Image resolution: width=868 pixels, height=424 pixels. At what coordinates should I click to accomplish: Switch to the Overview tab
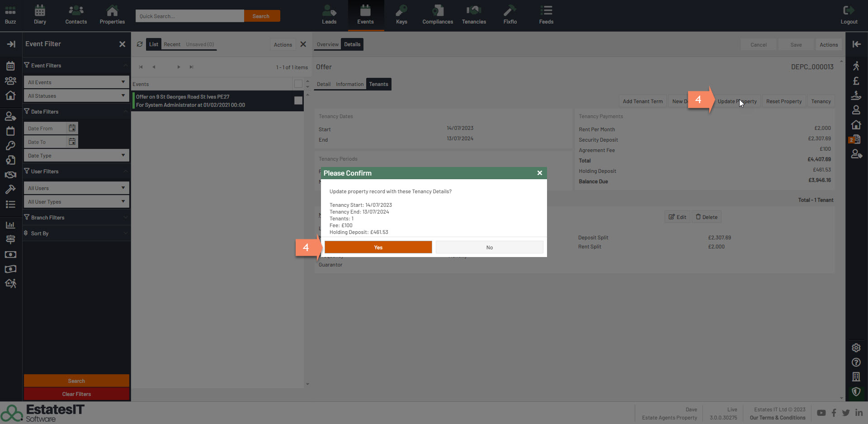pyautogui.click(x=327, y=44)
